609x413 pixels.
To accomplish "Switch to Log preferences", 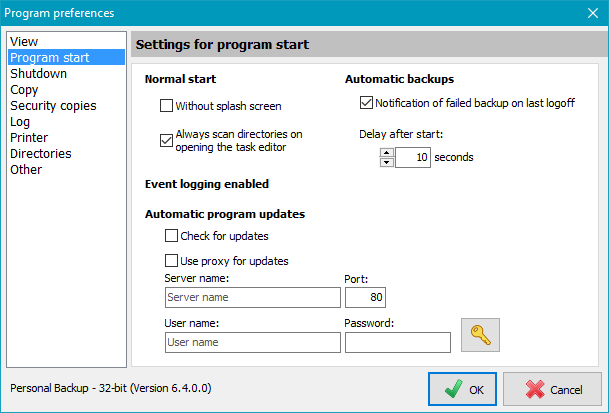I will point(66,122).
